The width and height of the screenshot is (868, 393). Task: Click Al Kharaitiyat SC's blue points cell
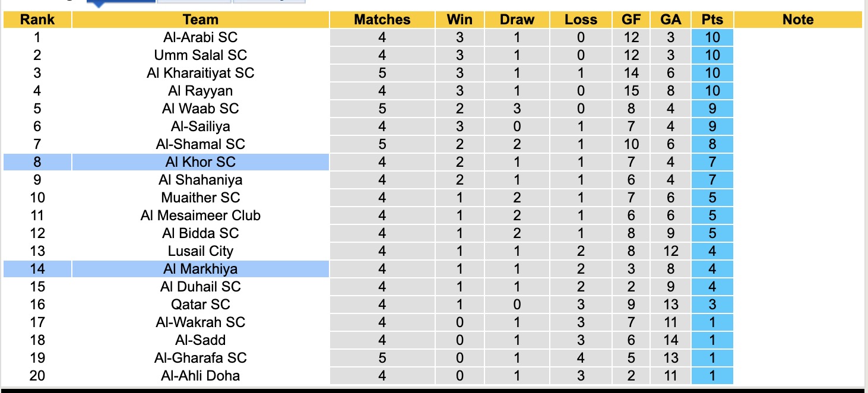712,73
